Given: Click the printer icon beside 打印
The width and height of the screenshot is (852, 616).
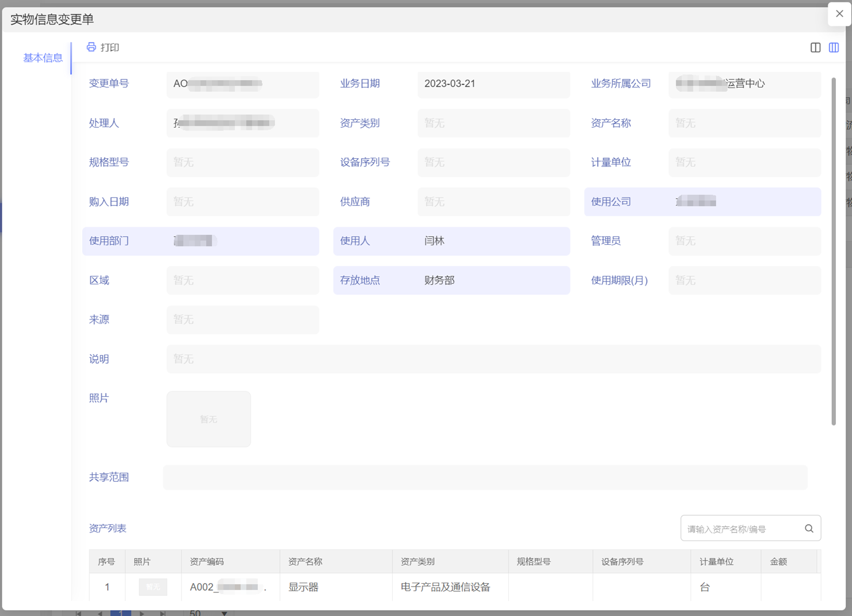Looking at the screenshot, I should click(91, 47).
